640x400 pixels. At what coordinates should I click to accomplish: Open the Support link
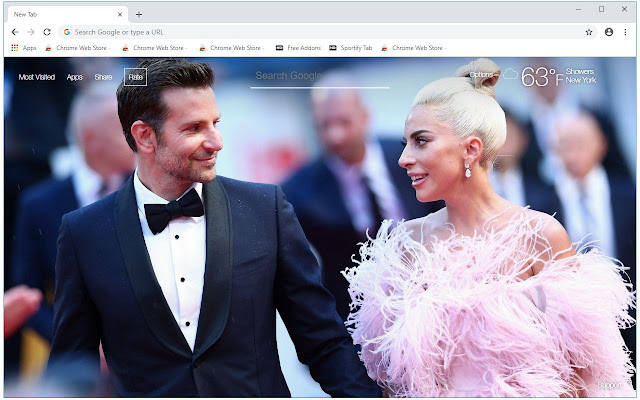coord(609,385)
